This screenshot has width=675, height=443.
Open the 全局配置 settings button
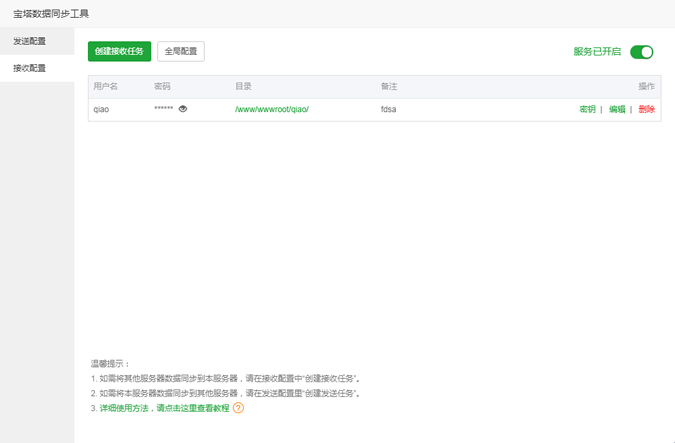[x=181, y=51]
